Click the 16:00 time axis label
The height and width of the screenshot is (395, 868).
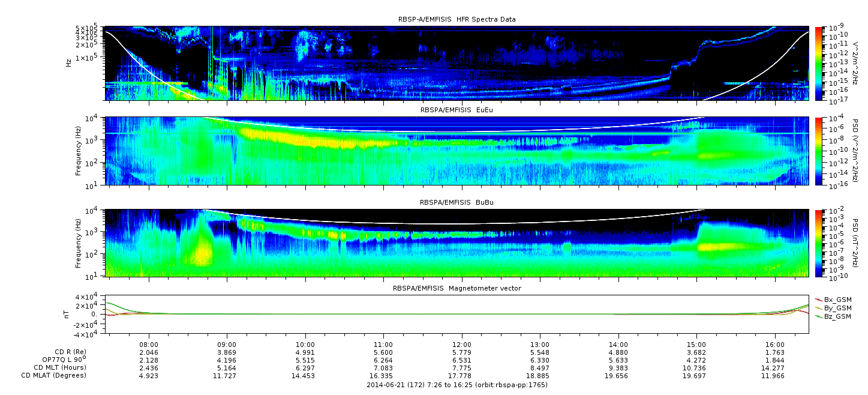tap(774, 345)
